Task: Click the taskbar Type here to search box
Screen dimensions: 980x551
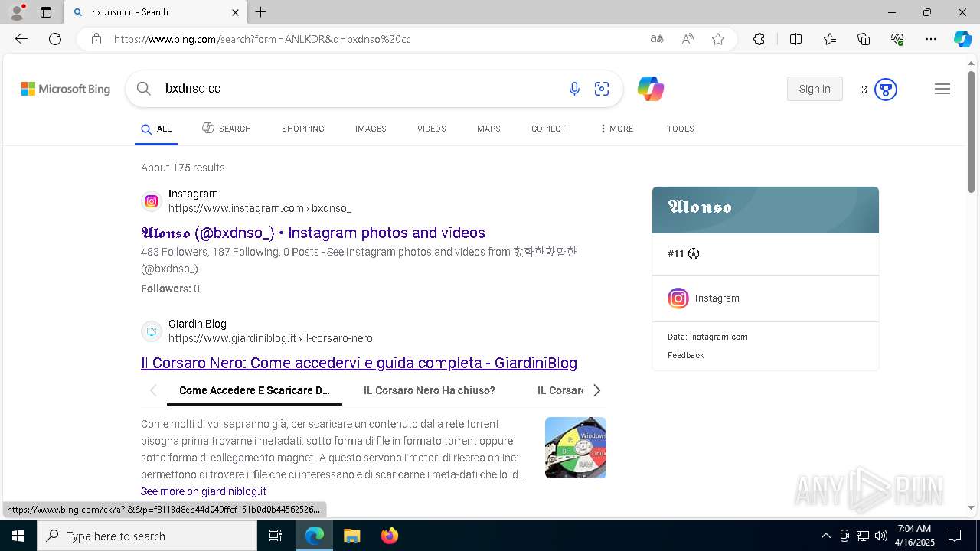Action: point(147,536)
